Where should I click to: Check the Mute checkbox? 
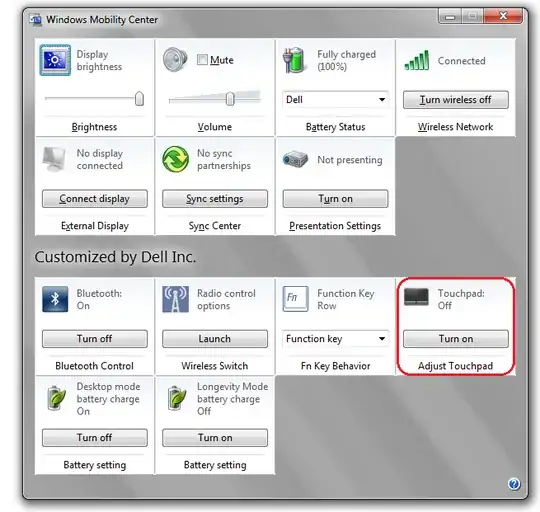202,60
